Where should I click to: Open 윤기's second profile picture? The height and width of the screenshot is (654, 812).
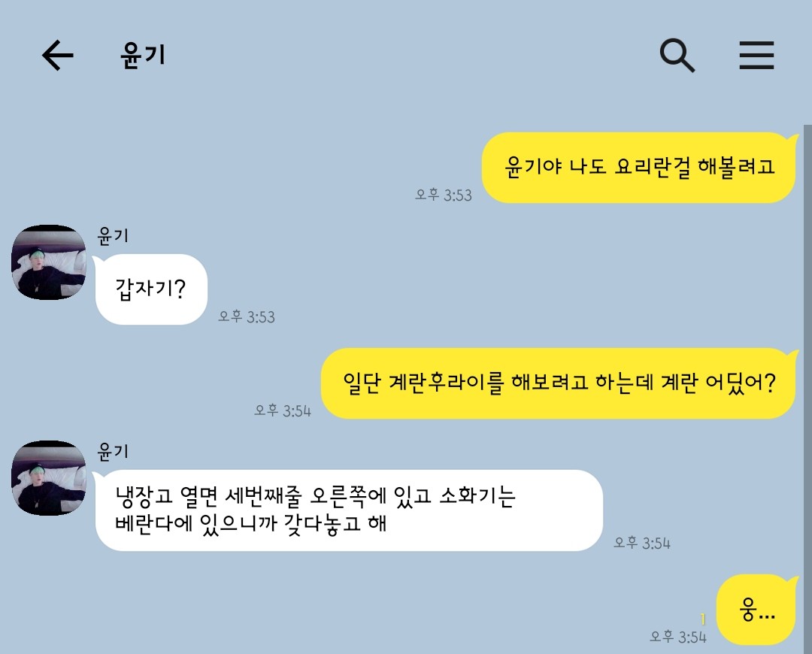[49, 478]
